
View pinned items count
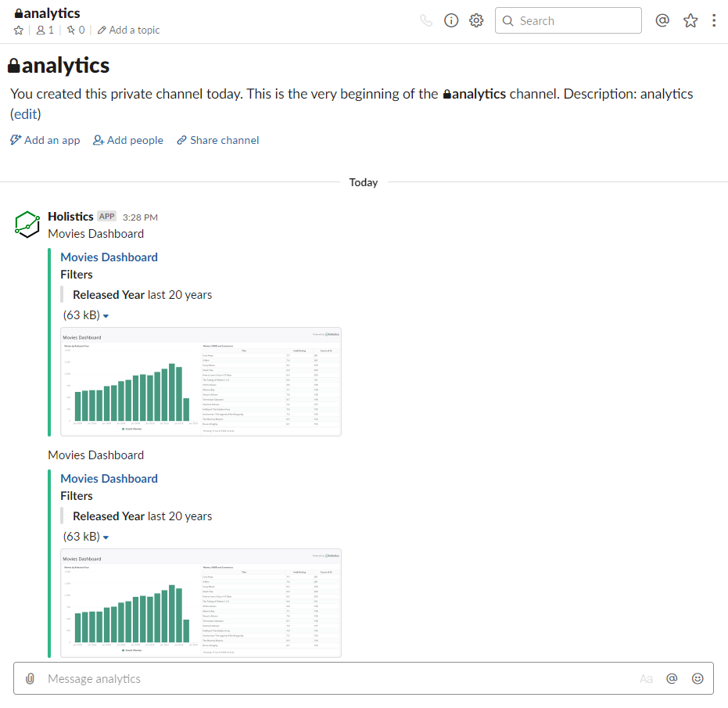point(76,31)
